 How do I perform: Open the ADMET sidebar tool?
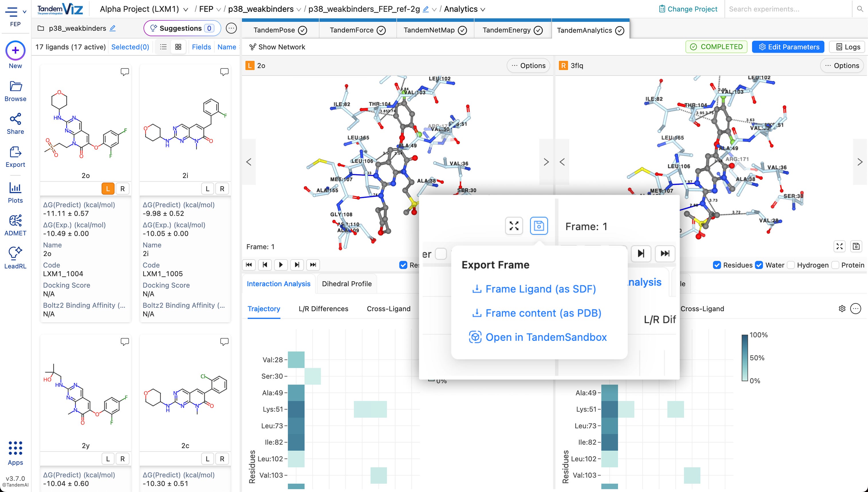[x=15, y=225]
